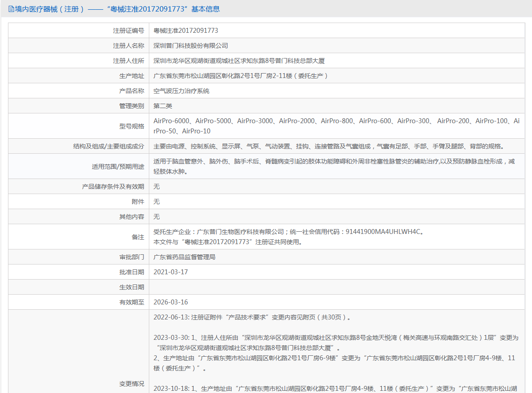Select the 注册人住所 label cell
The width and height of the screenshot is (532, 393).
tap(79, 61)
